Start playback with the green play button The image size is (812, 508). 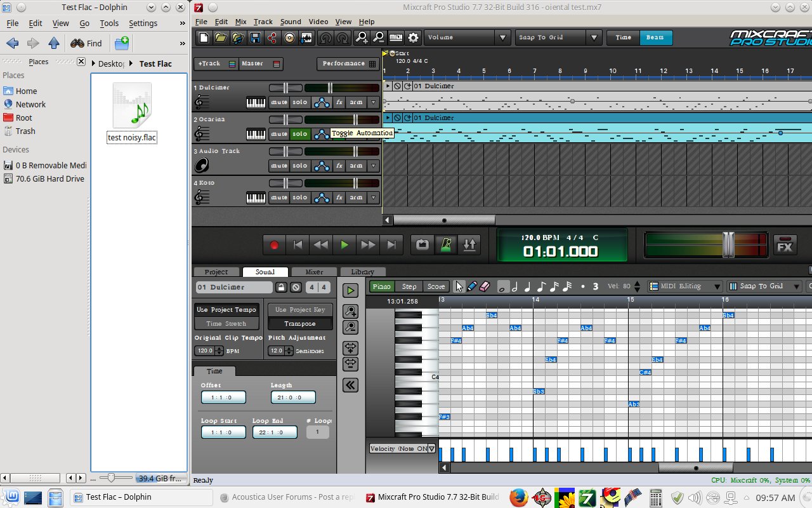pyautogui.click(x=344, y=244)
